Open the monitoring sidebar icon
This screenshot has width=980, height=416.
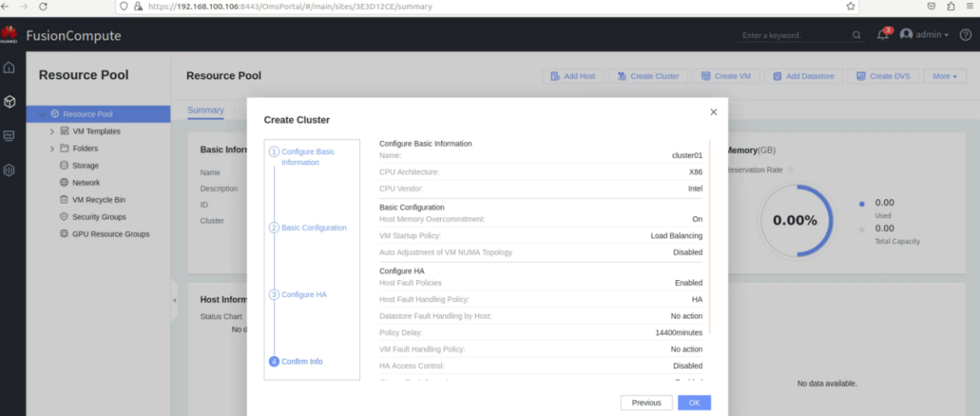(9, 136)
